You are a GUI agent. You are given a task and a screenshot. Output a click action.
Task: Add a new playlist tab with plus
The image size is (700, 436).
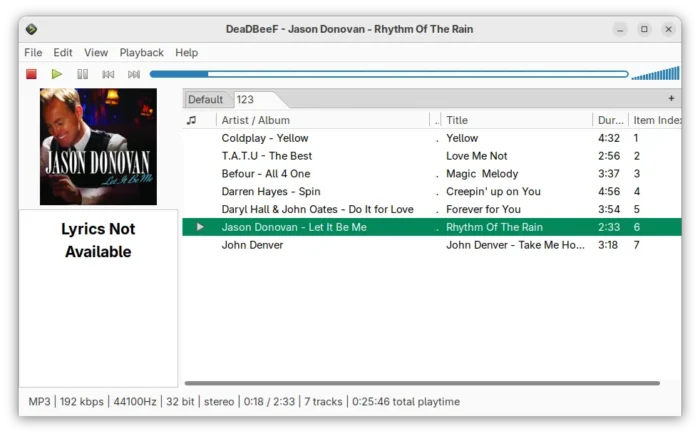(x=671, y=99)
